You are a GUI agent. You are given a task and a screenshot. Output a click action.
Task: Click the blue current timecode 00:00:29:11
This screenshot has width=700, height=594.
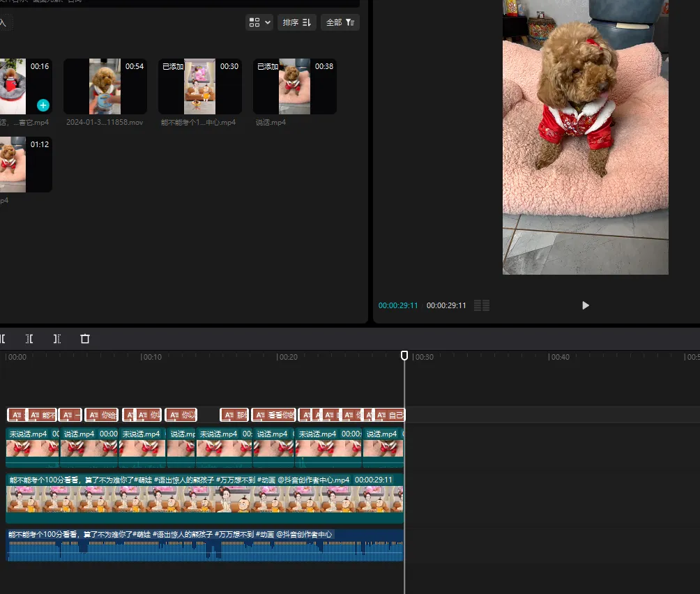pyautogui.click(x=398, y=305)
